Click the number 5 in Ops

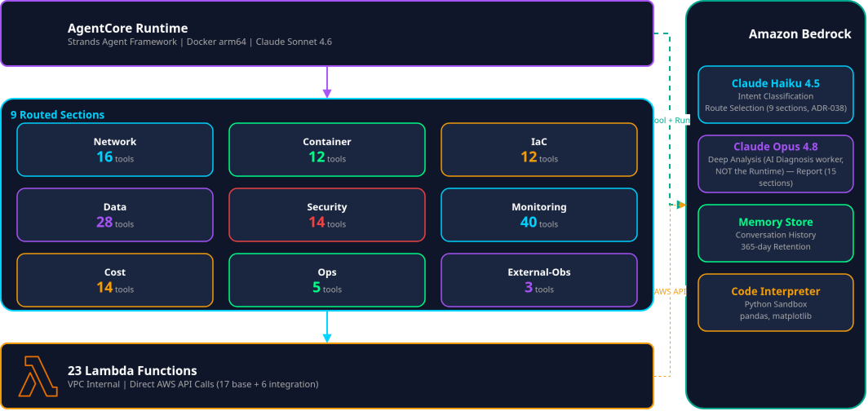pos(317,288)
